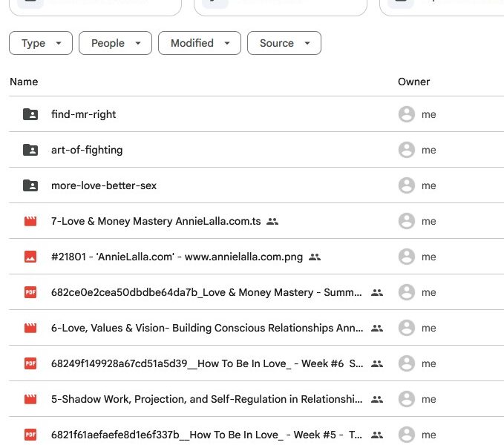Click shared people icon on 6-Love, Values & Vision row
Image resolution: width=504 pixels, height=445 pixels.
click(377, 328)
